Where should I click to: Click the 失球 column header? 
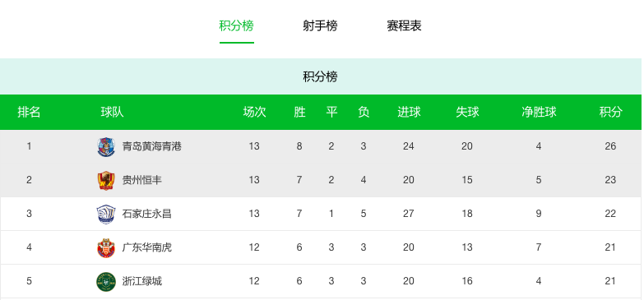467,112
